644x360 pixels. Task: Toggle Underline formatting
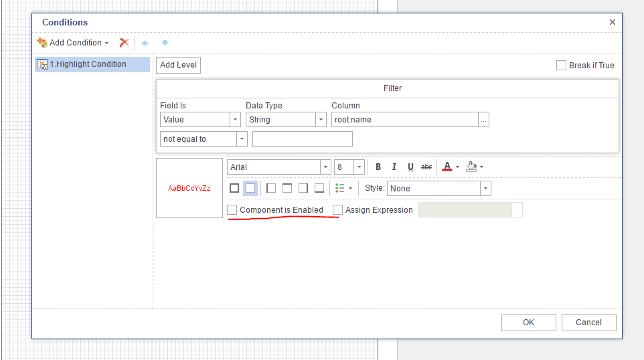[x=410, y=167]
